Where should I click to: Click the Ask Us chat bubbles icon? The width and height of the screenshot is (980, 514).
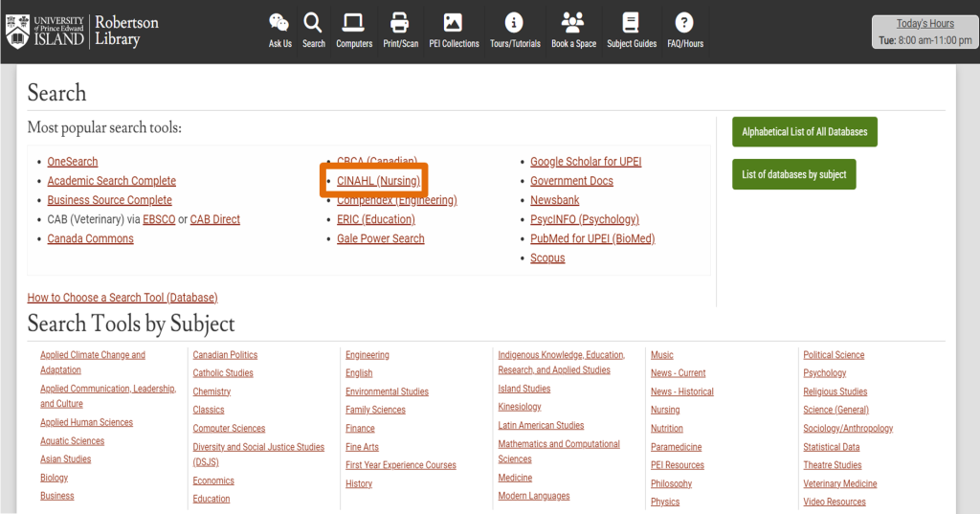pos(279,23)
